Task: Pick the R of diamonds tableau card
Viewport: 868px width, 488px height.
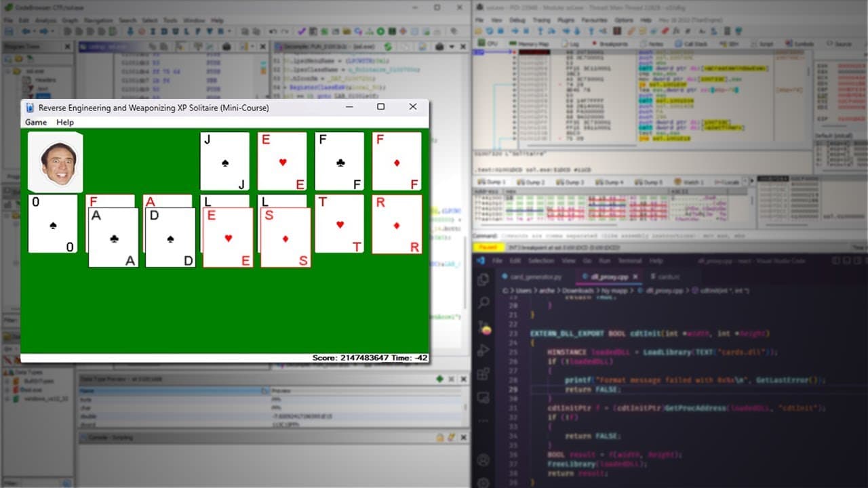Action: [397, 224]
